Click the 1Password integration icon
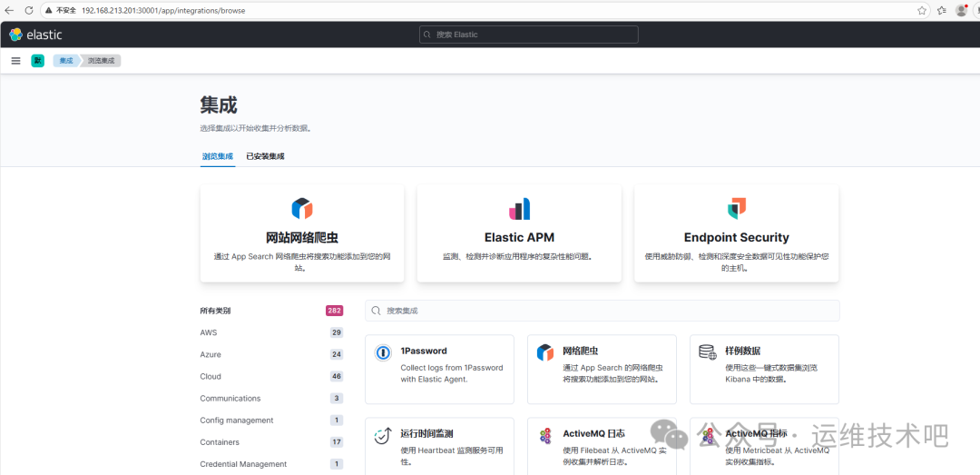 pyautogui.click(x=383, y=352)
